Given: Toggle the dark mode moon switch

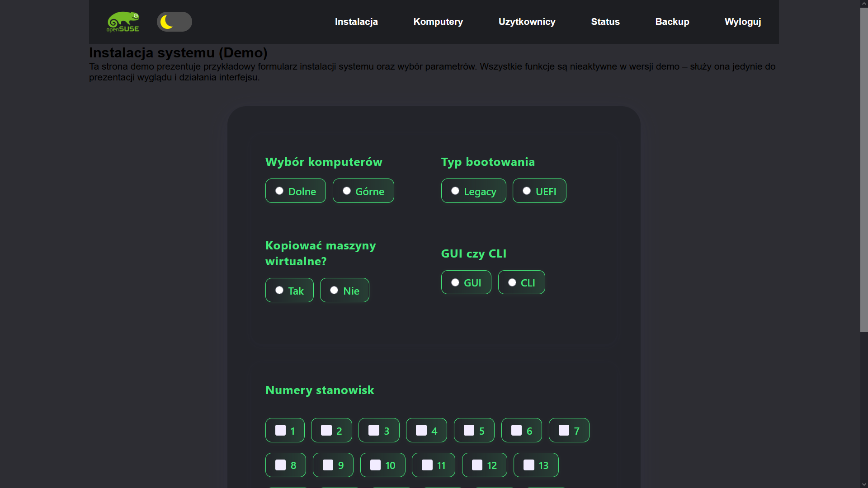Looking at the screenshot, I should [x=175, y=22].
